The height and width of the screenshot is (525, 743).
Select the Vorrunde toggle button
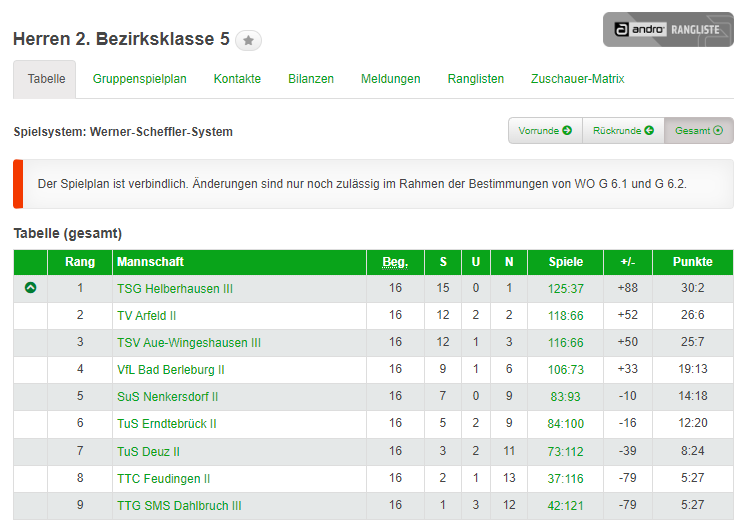click(x=545, y=131)
